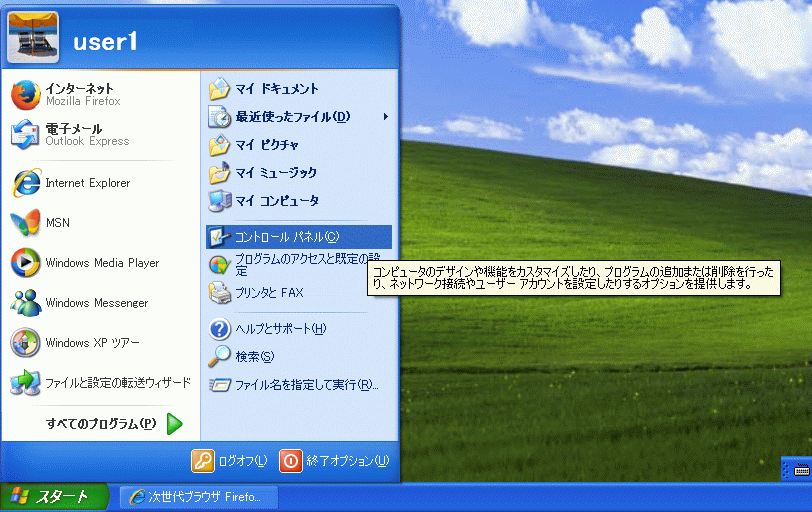The width and height of the screenshot is (812, 512).
Task: Click the MSN butterfly icon
Action: (x=26, y=223)
